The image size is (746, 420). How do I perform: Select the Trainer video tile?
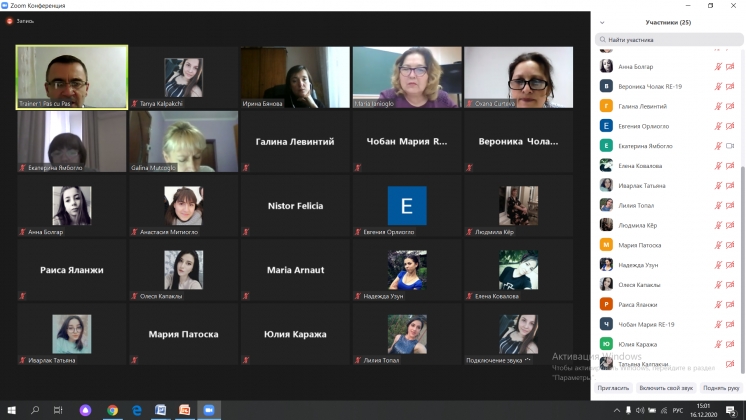click(x=72, y=77)
